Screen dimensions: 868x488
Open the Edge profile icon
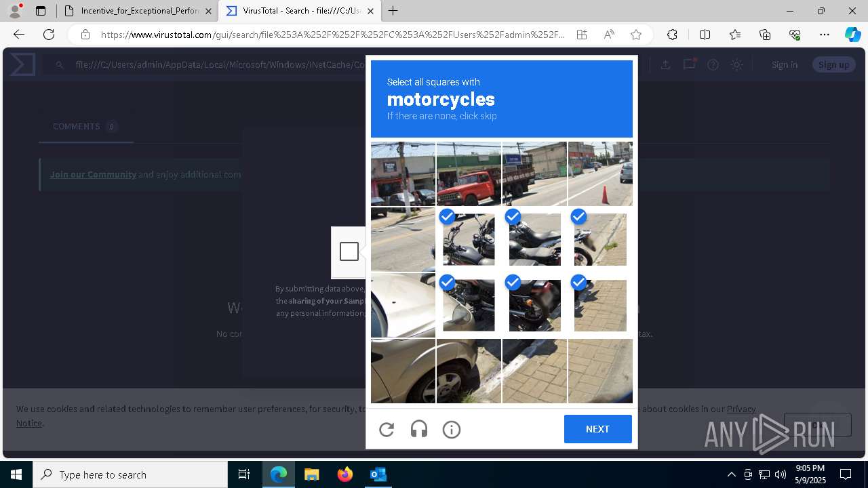click(x=15, y=11)
